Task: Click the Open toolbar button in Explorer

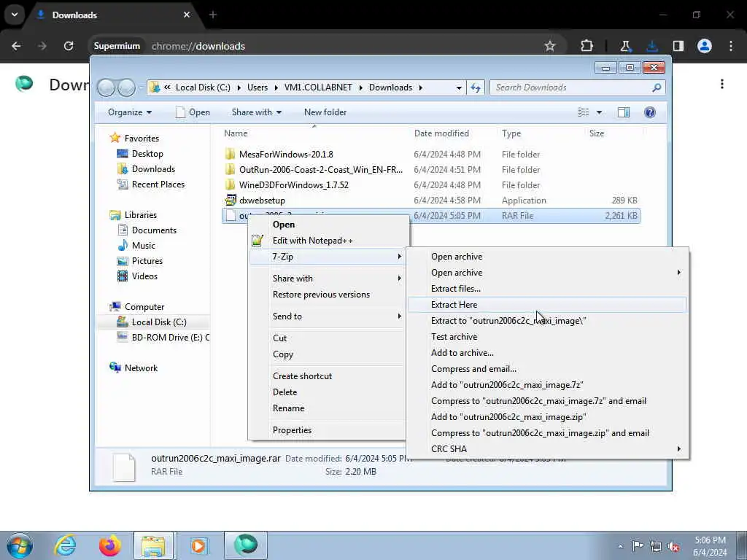Action: tap(193, 112)
